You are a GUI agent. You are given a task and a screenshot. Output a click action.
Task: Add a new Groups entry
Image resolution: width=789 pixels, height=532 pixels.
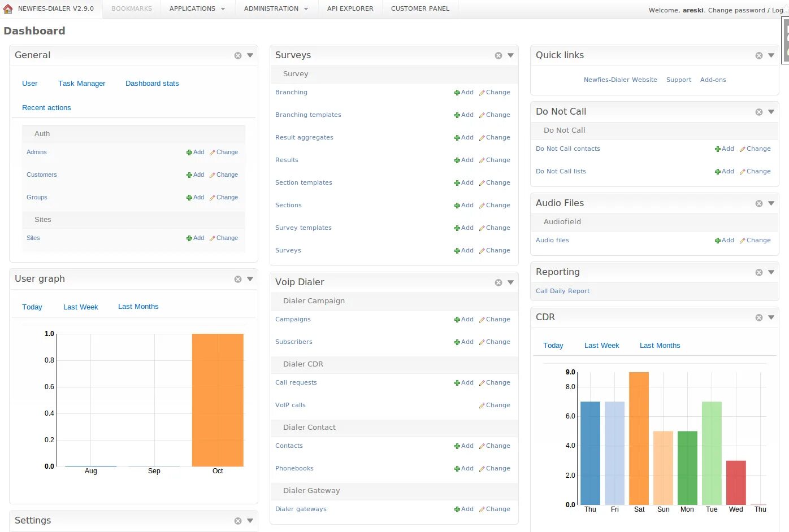tap(196, 197)
